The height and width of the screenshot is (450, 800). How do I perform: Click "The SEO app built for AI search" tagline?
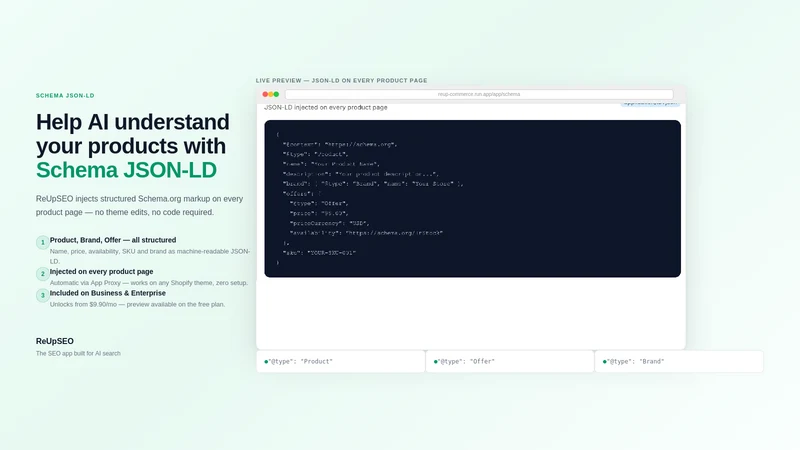[78, 353]
